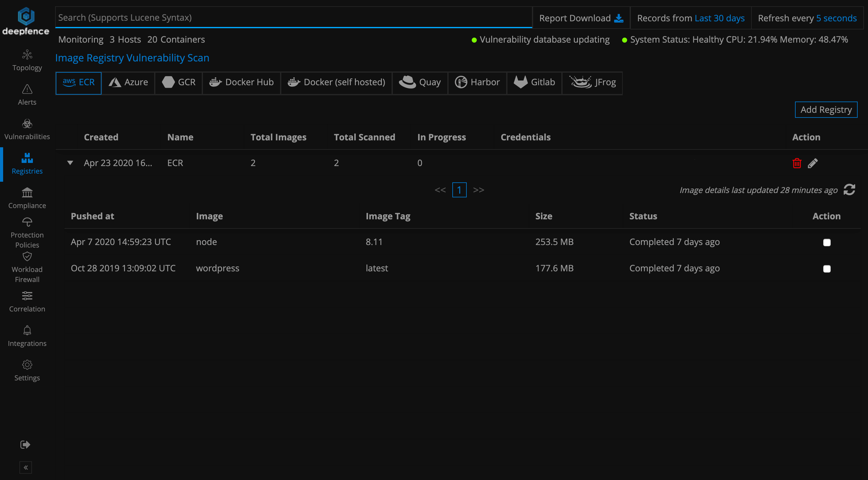
Task: Collapse the ECR registry row
Action: (70, 163)
